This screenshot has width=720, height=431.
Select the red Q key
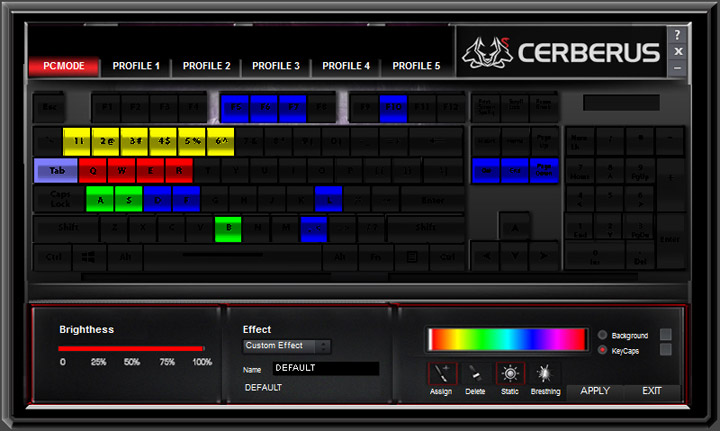[93, 171]
